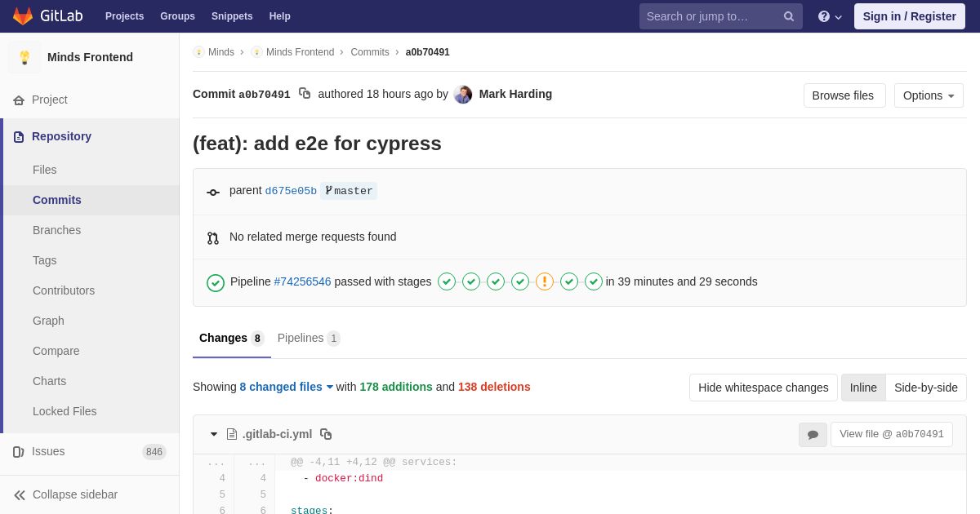The width and height of the screenshot is (980, 514).
Task: Click Mark Harding author name link
Action: (x=515, y=94)
